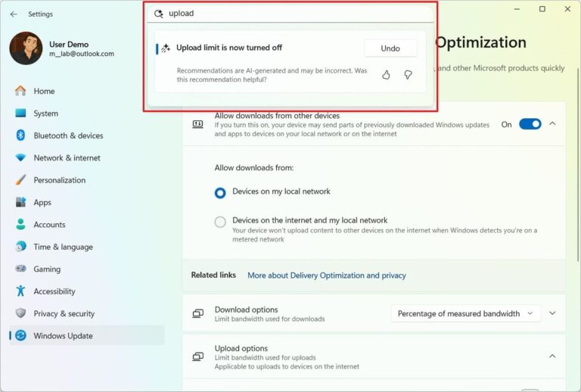Expand the Download options section
The width and height of the screenshot is (581, 392).
pyautogui.click(x=552, y=313)
